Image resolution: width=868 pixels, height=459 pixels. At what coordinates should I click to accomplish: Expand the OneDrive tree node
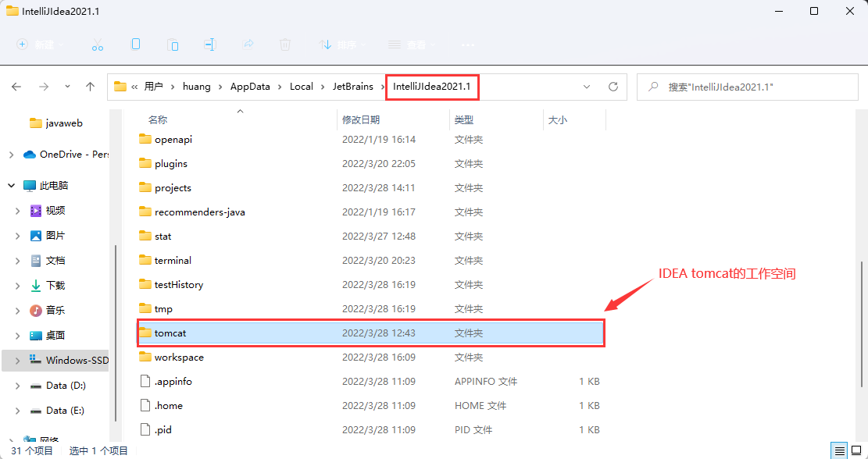coord(12,155)
